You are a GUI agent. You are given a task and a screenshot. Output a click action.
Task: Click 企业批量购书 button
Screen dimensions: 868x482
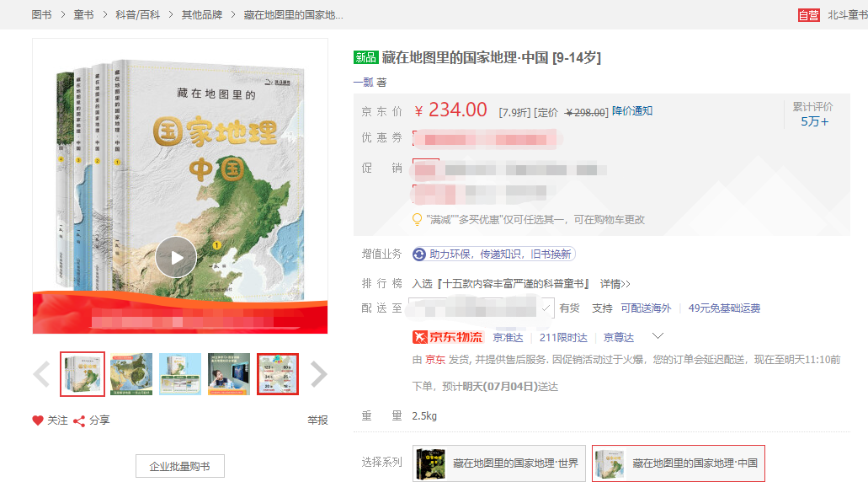(180, 467)
